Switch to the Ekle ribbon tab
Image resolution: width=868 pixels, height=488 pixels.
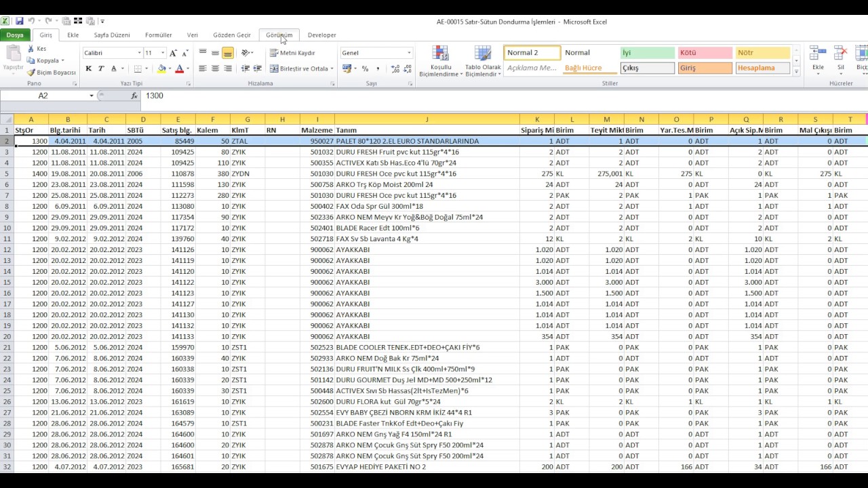coord(73,35)
